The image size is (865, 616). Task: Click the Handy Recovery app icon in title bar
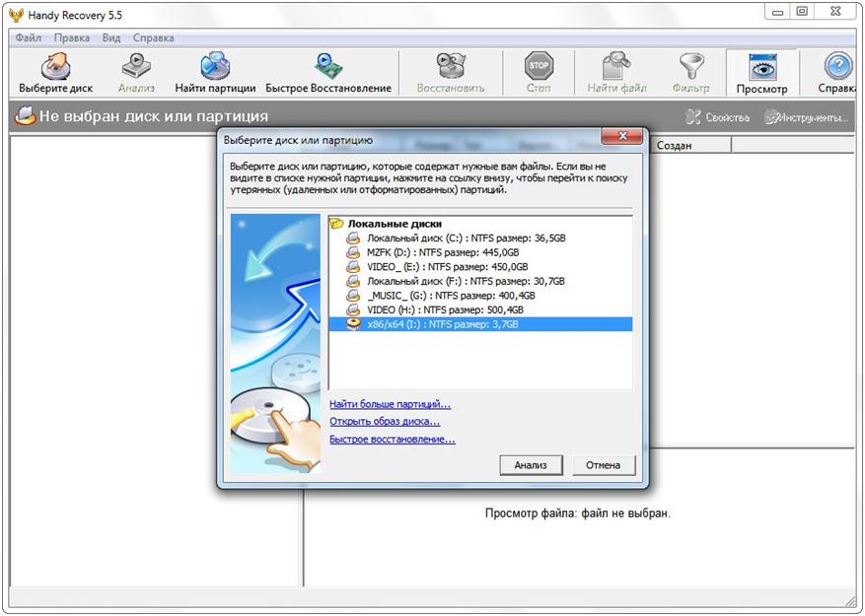click(x=16, y=15)
